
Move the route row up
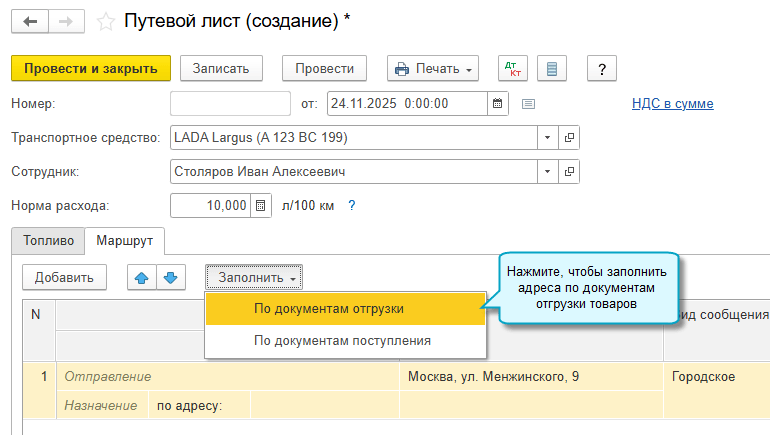click(x=140, y=277)
